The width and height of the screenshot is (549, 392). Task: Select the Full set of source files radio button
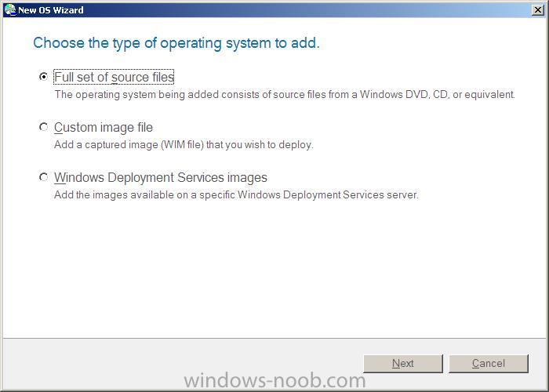(x=43, y=76)
